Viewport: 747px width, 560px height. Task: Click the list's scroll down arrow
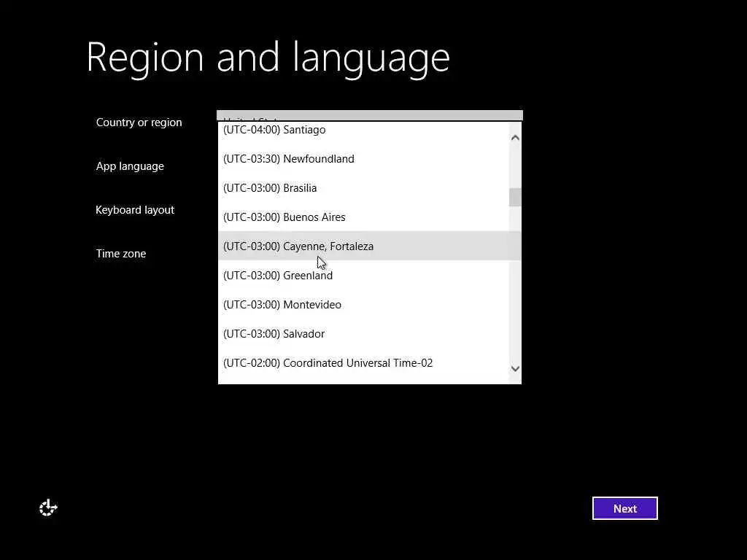point(515,368)
